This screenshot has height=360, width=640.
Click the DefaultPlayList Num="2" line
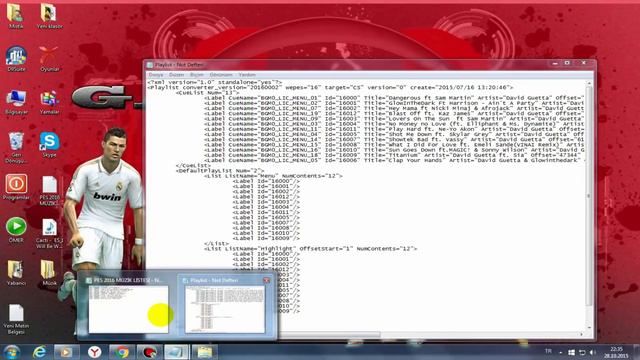220,171
